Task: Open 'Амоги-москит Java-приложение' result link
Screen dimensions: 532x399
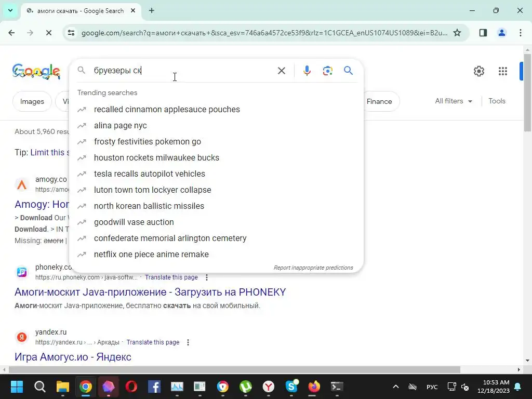Action: coord(150,292)
